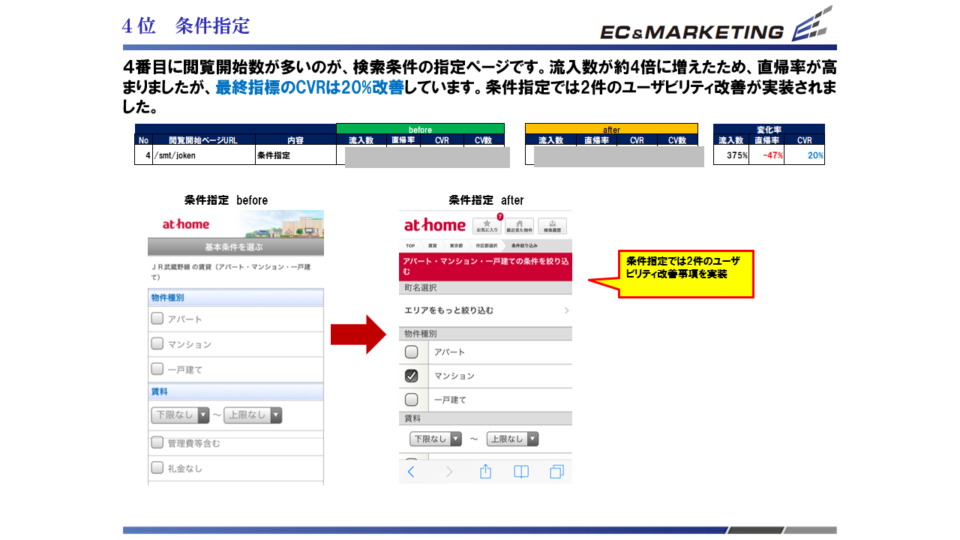This screenshot has width=960, height=540.
Task: Open the Safari tabs overview icon
Action: [x=556, y=471]
